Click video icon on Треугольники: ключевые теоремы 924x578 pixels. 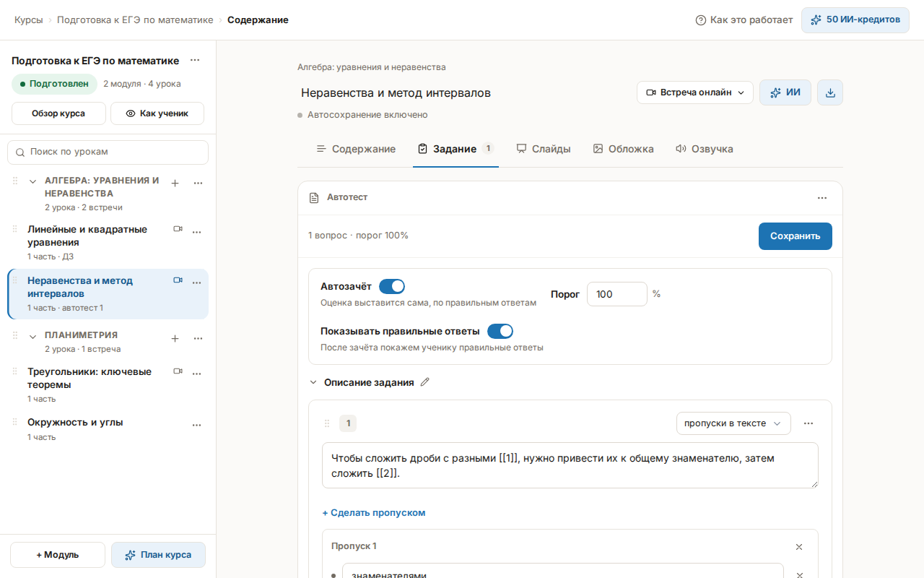point(178,371)
